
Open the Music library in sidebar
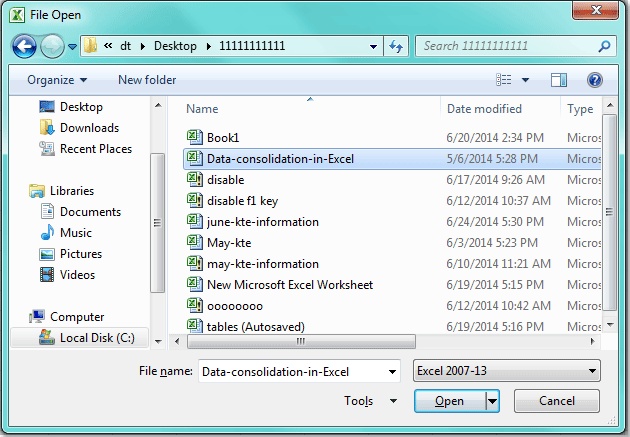76,233
